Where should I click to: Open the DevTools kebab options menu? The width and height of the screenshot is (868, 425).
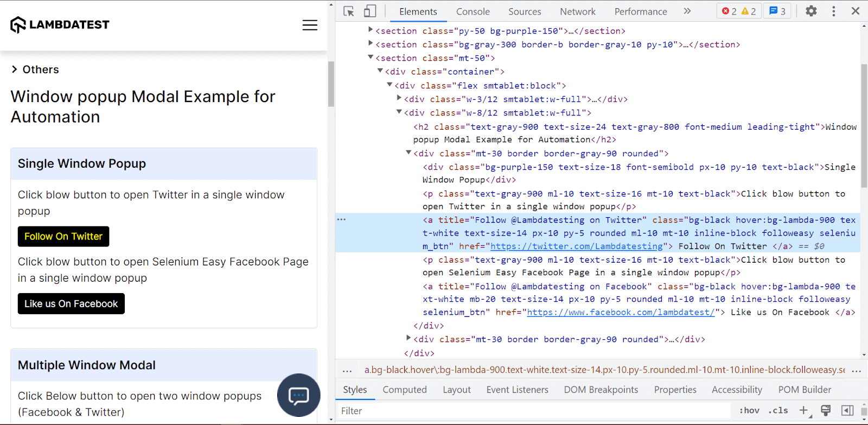834,11
